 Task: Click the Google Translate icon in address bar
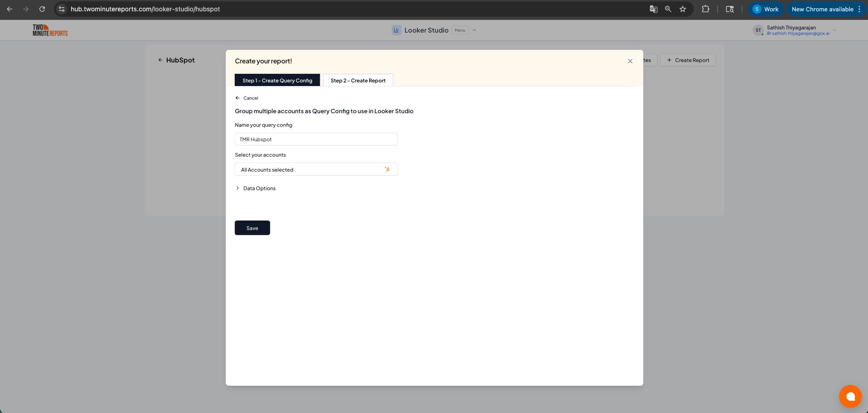coord(654,9)
